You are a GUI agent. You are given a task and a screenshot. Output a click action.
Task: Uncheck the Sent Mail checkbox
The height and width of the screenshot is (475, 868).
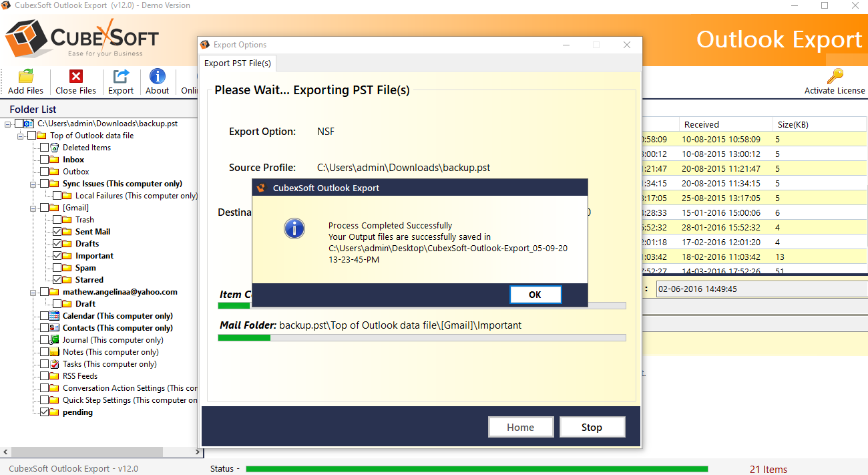(57, 232)
